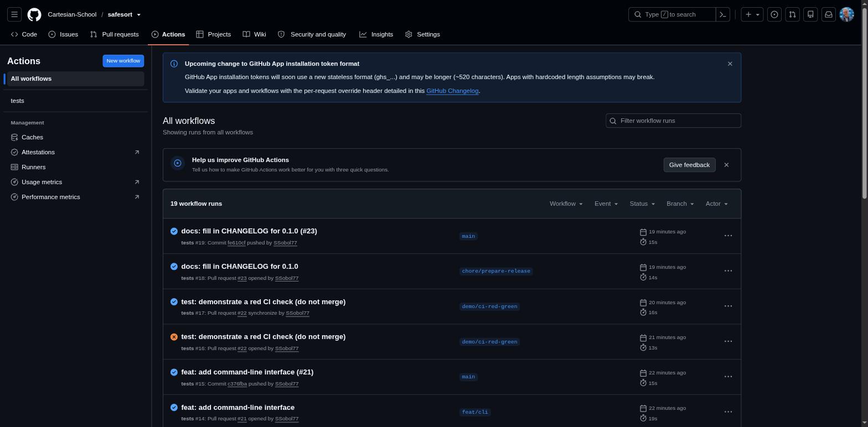Screen dimensions: 868x427
Task: Expand the Status filter dropdown
Action: click(642, 204)
